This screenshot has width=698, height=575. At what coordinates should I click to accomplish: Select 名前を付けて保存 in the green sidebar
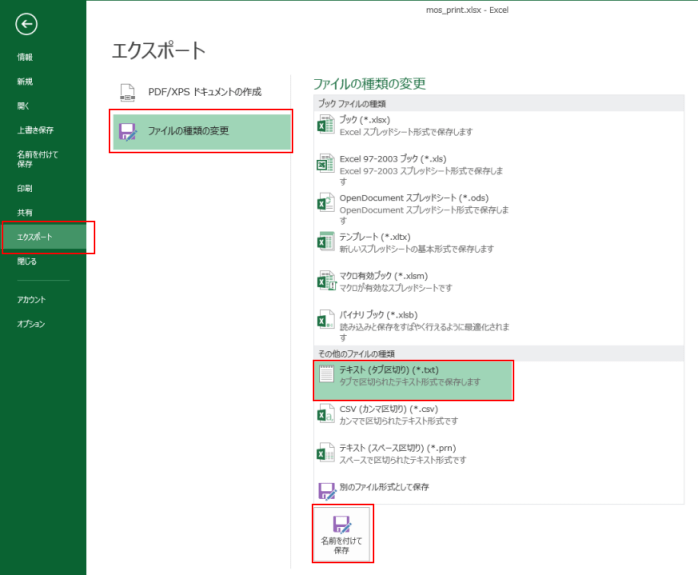(x=37, y=159)
